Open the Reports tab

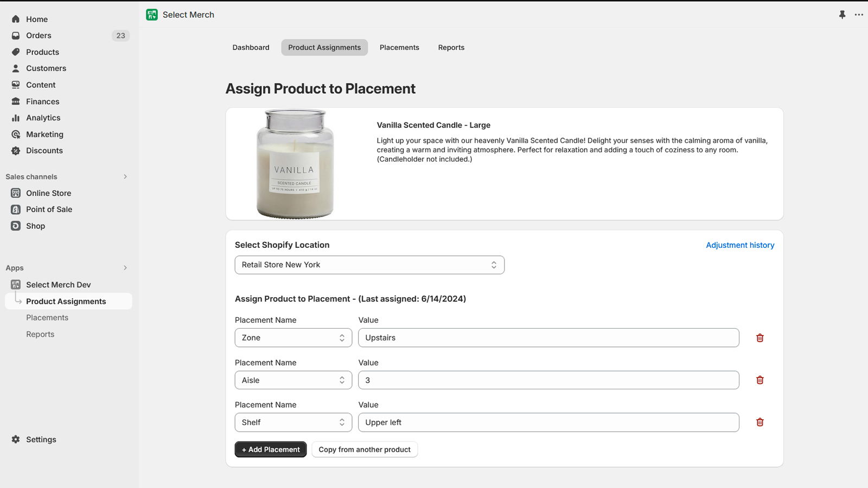click(x=451, y=48)
